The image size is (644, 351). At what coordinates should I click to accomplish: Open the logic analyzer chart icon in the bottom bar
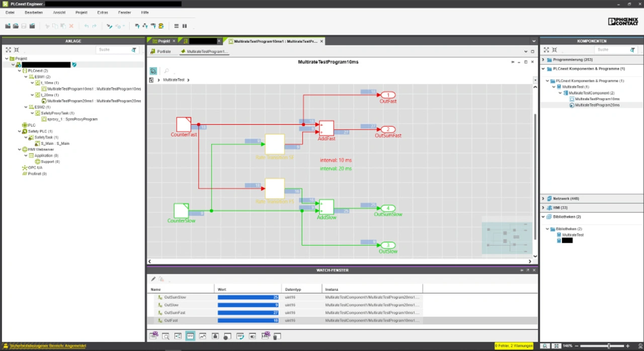202,336
